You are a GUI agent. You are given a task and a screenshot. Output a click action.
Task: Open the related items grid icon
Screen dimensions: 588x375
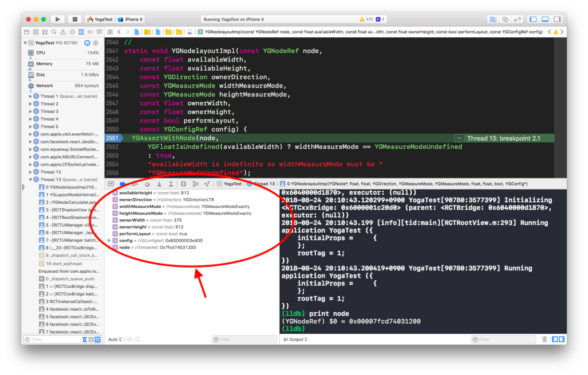(110, 32)
